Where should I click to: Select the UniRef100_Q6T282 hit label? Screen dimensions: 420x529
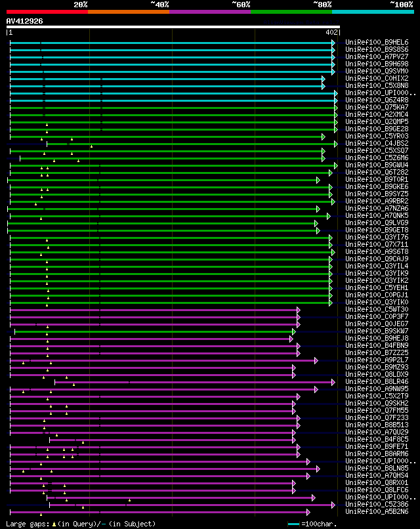click(377, 173)
